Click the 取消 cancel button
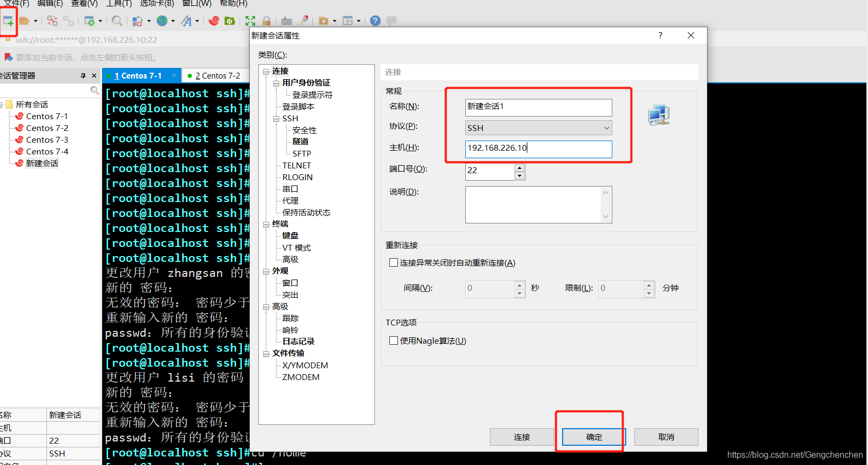The height and width of the screenshot is (465, 868). [x=666, y=437]
